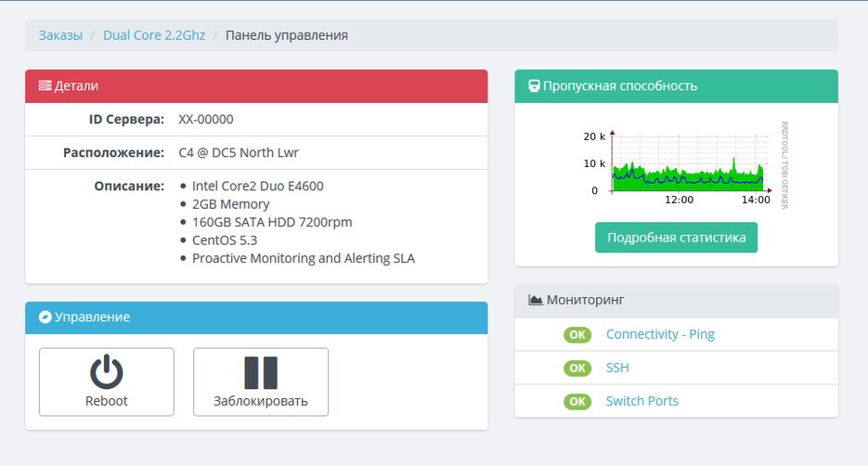868x466 pixels.
Task: Click the Управление panel heading text
Action: click(93, 317)
